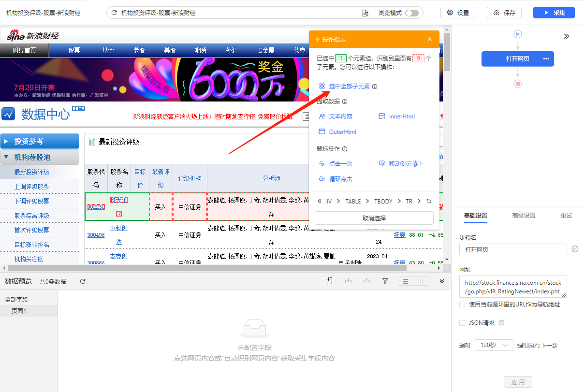Extract InnerHtml of the element
The height and width of the screenshot is (392, 584).
click(396, 116)
